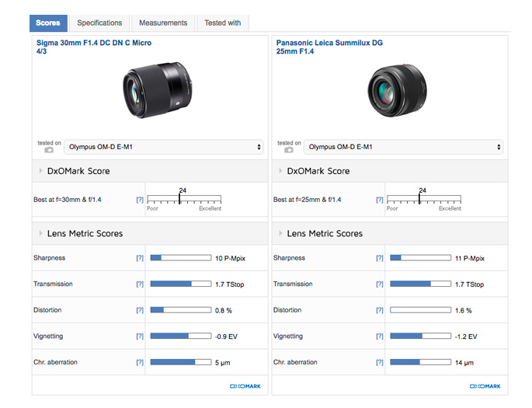Click DxOMark logo in Panasonic panel footer
The width and height of the screenshot is (532, 408).
coord(485,386)
